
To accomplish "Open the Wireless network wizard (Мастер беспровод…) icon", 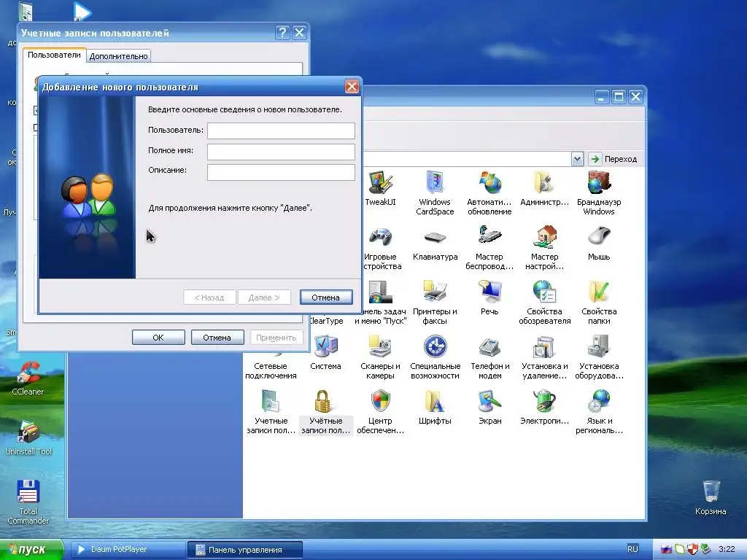I will click(489, 237).
